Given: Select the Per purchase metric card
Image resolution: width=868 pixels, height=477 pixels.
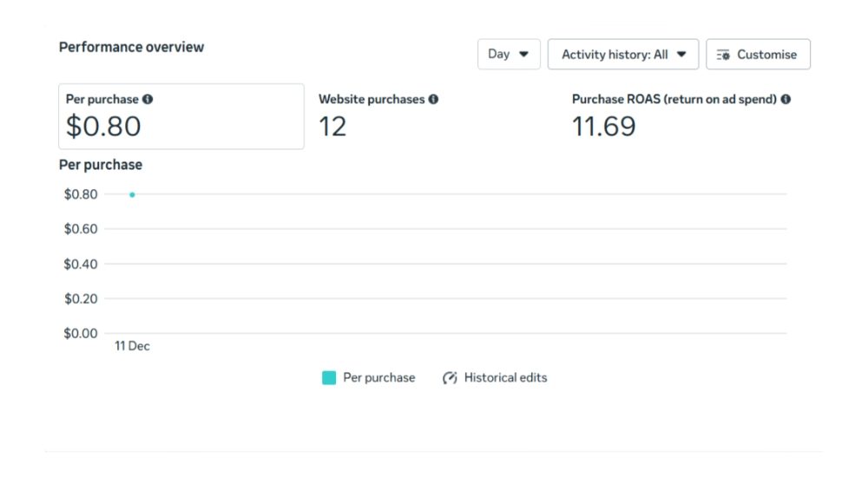Looking at the screenshot, I should coord(181,116).
